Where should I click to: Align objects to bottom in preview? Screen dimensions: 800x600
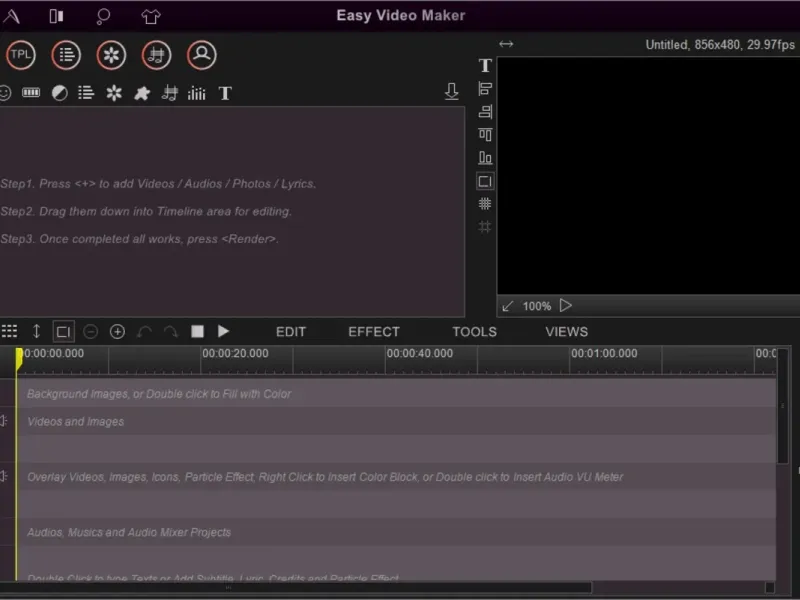tap(485, 158)
